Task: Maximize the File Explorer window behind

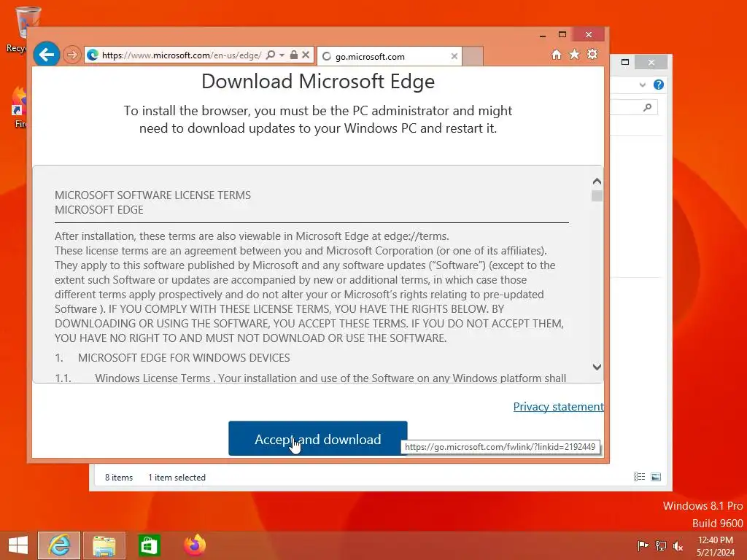Action: 625,62
